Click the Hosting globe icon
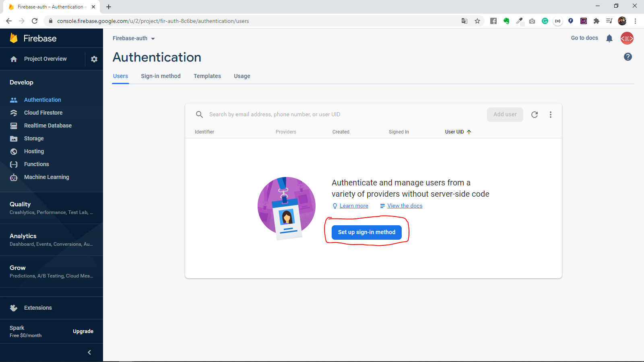The height and width of the screenshot is (362, 644). pyautogui.click(x=14, y=152)
